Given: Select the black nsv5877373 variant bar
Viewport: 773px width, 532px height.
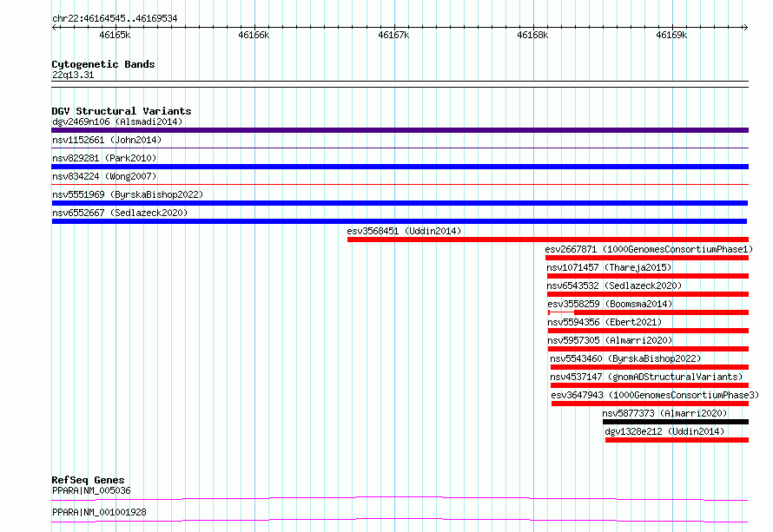Looking at the screenshot, I should click(676, 422).
